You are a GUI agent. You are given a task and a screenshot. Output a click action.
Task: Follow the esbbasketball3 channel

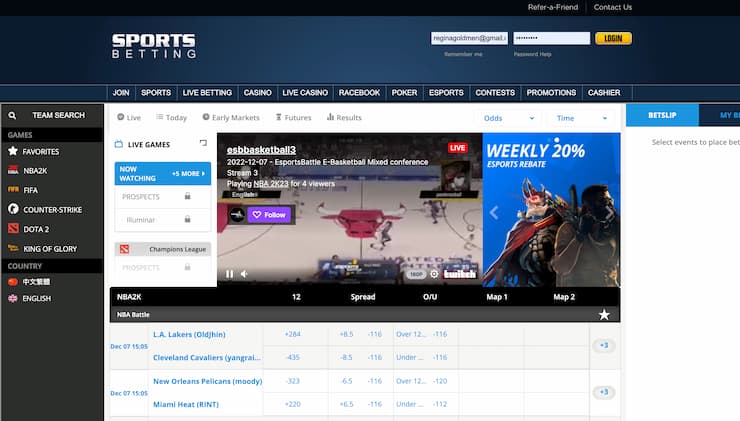269,215
